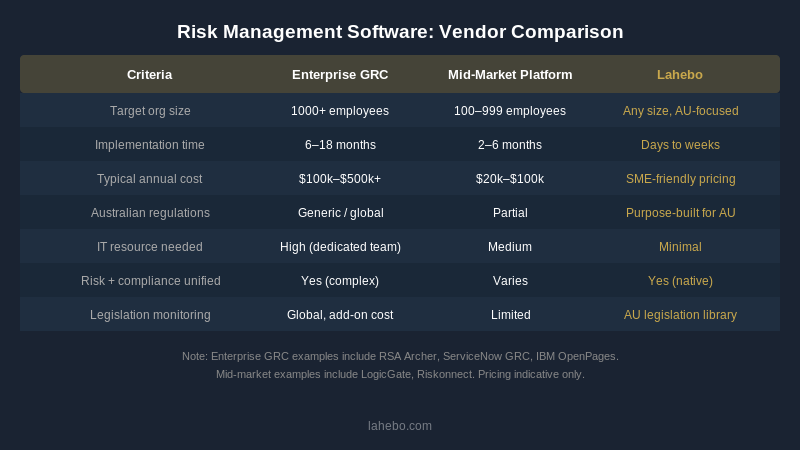This screenshot has width=800, height=450.
Task: Open the lahebo.com footer link
Action: (x=400, y=426)
